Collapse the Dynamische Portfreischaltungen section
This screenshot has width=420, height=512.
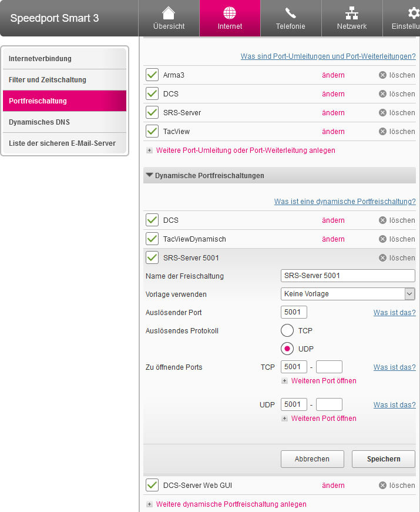click(149, 175)
